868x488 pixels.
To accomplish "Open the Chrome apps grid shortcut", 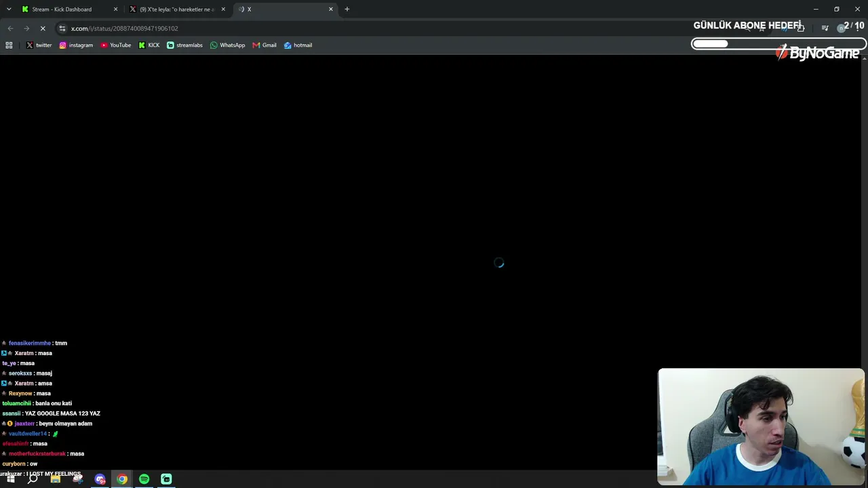I will pyautogui.click(x=9, y=45).
